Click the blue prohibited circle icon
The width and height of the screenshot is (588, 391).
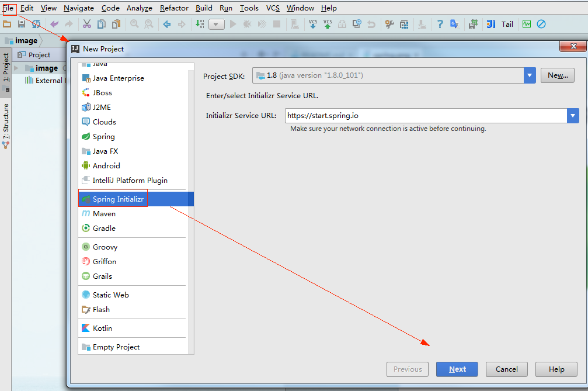click(541, 25)
